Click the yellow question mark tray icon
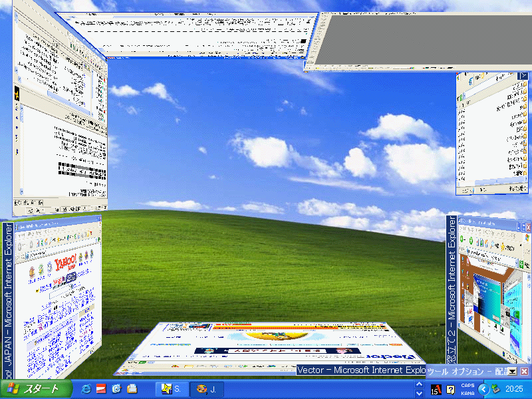532x399 pixels. point(451,390)
